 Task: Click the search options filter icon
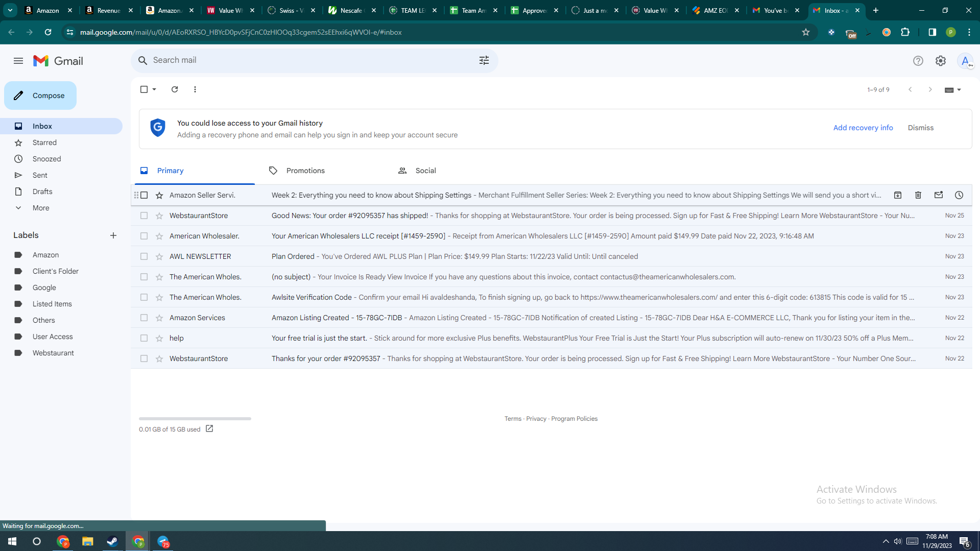click(484, 60)
